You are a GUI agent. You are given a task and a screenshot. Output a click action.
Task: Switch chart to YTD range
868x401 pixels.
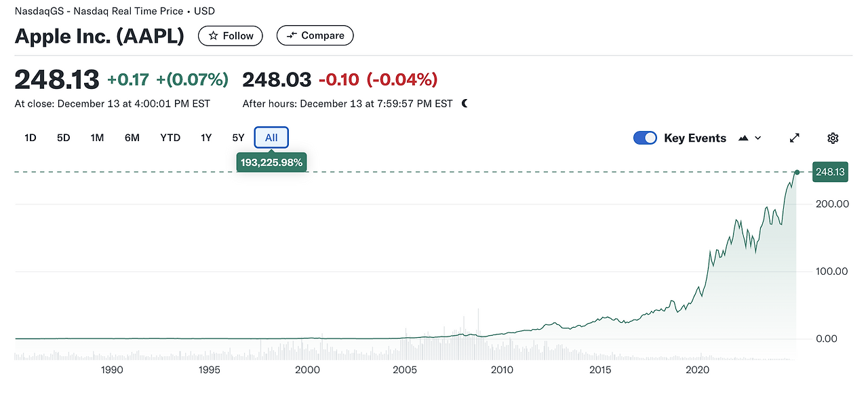(170, 138)
